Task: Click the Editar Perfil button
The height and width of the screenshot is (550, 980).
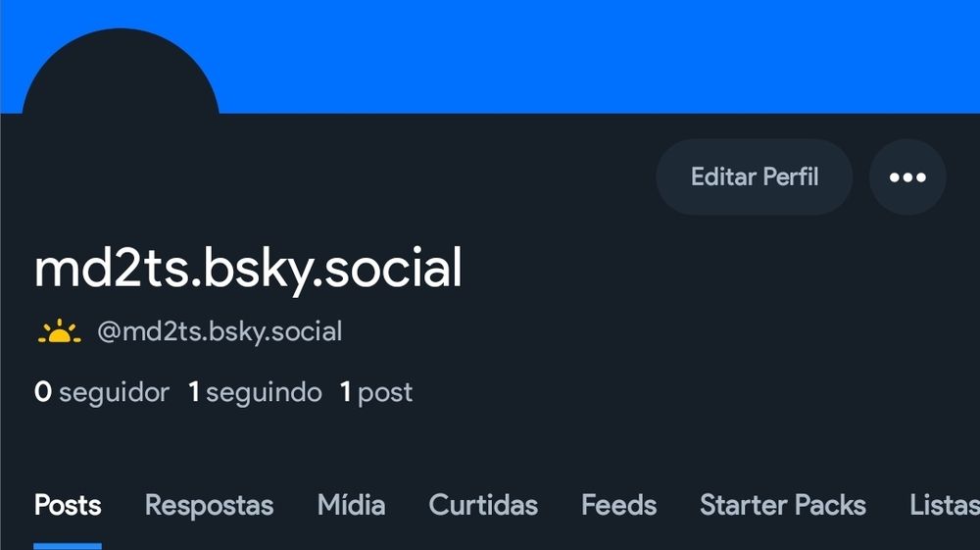Action: pyautogui.click(x=755, y=176)
